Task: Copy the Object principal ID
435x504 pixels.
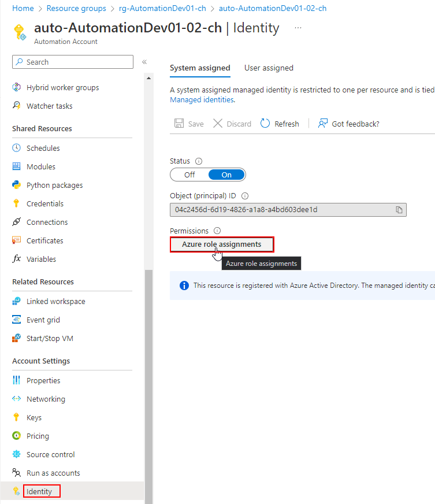Action: pos(399,210)
